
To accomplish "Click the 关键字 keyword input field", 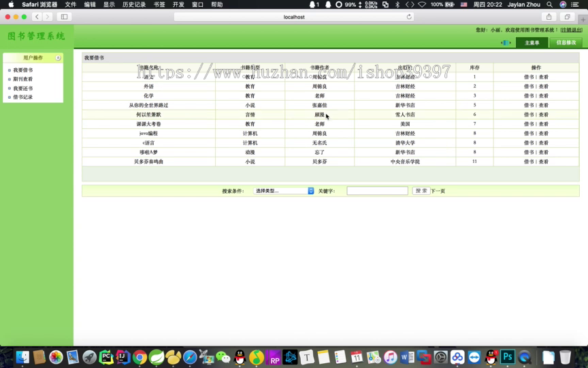I will point(377,191).
